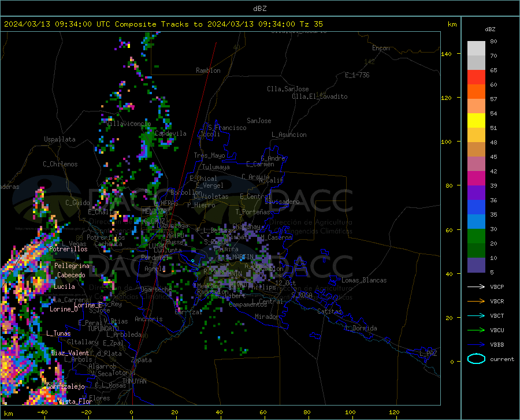Viewport: 520px width, 420px height.
Task: Click the Zapata place label
Action: point(142,360)
